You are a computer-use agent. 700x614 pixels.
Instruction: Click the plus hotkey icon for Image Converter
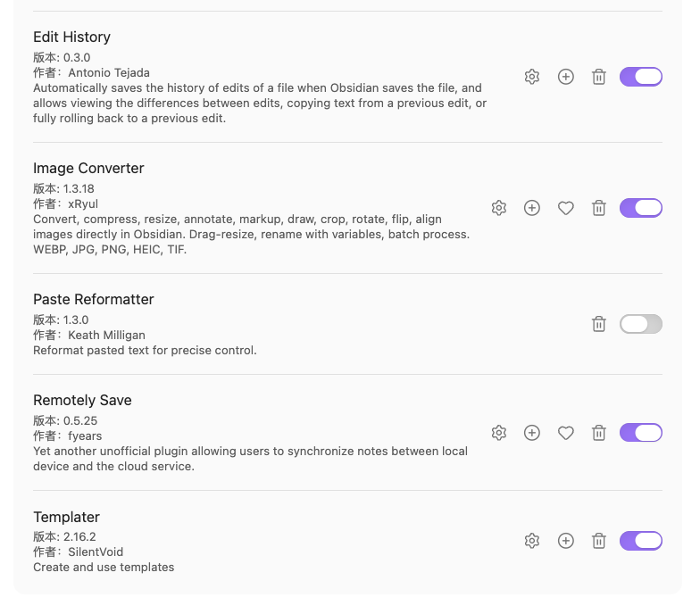[532, 208]
